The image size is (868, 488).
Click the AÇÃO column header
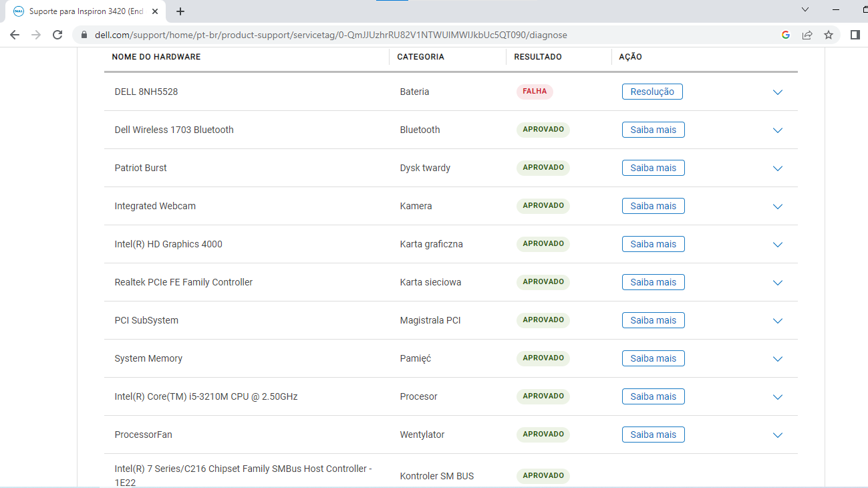[x=631, y=57]
